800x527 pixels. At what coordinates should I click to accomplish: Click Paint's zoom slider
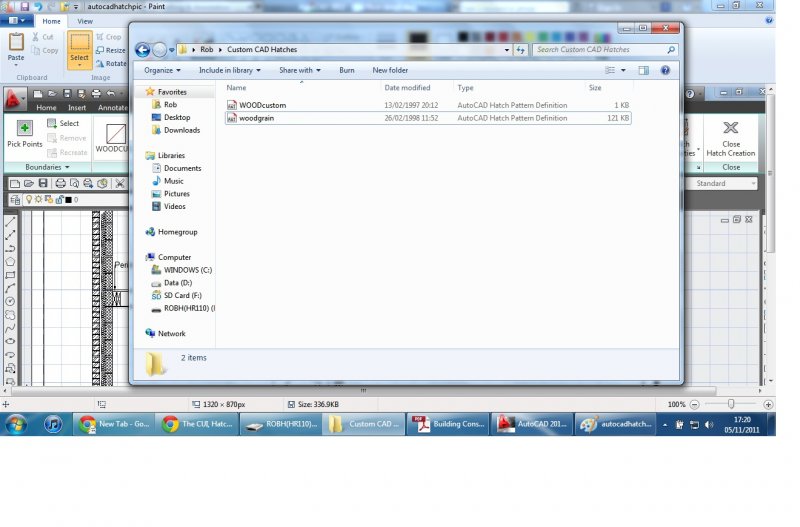pos(731,404)
